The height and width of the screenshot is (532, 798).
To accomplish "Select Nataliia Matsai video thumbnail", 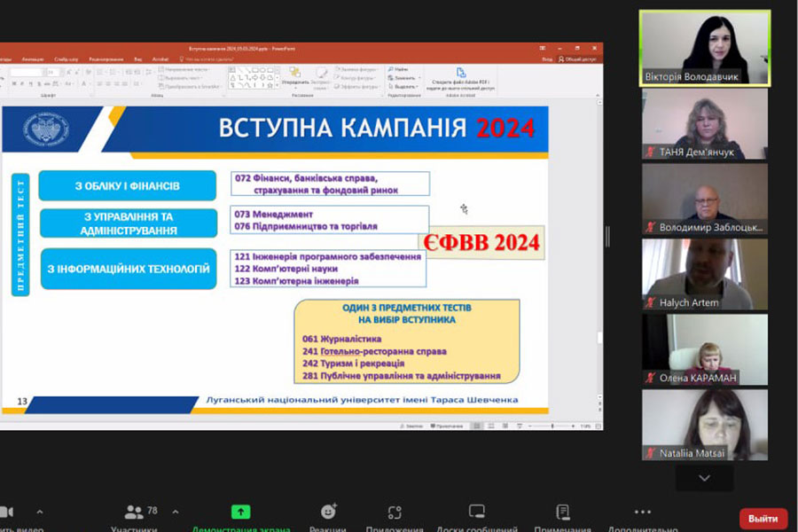I will [x=705, y=425].
